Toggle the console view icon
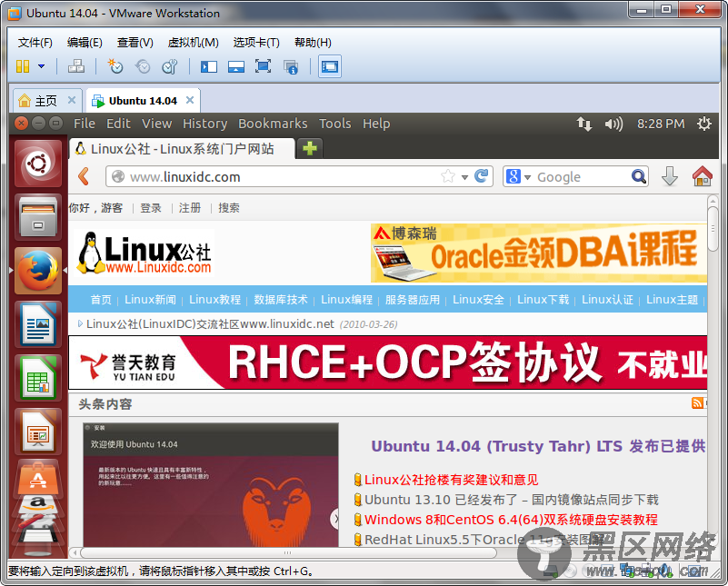This screenshot has height=586, width=728. pos(330,67)
